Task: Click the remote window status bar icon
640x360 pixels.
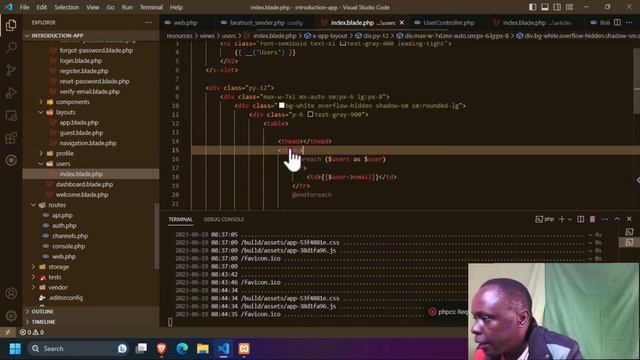Action: [8, 332]
